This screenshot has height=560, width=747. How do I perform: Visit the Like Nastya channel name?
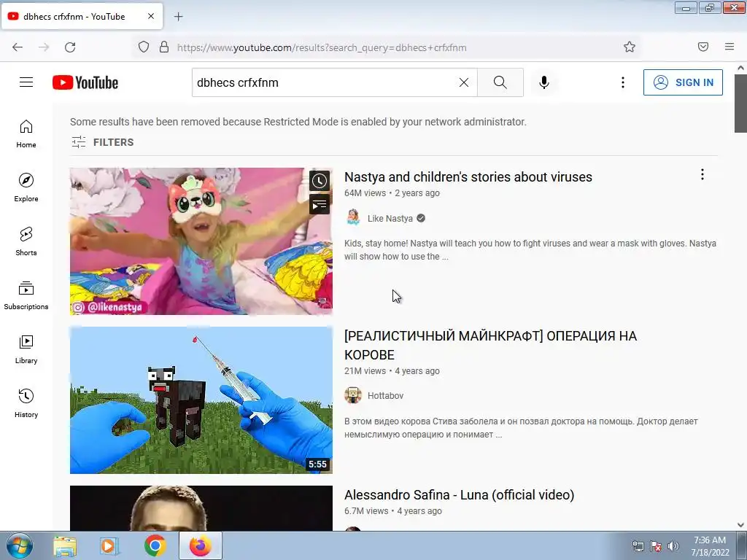click(x=390, y=219)
